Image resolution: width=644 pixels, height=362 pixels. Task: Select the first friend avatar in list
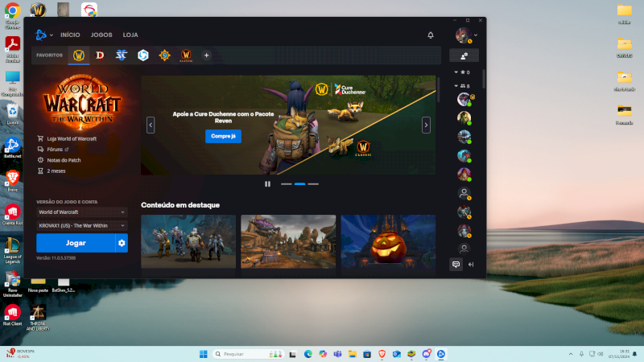point(464,99)
